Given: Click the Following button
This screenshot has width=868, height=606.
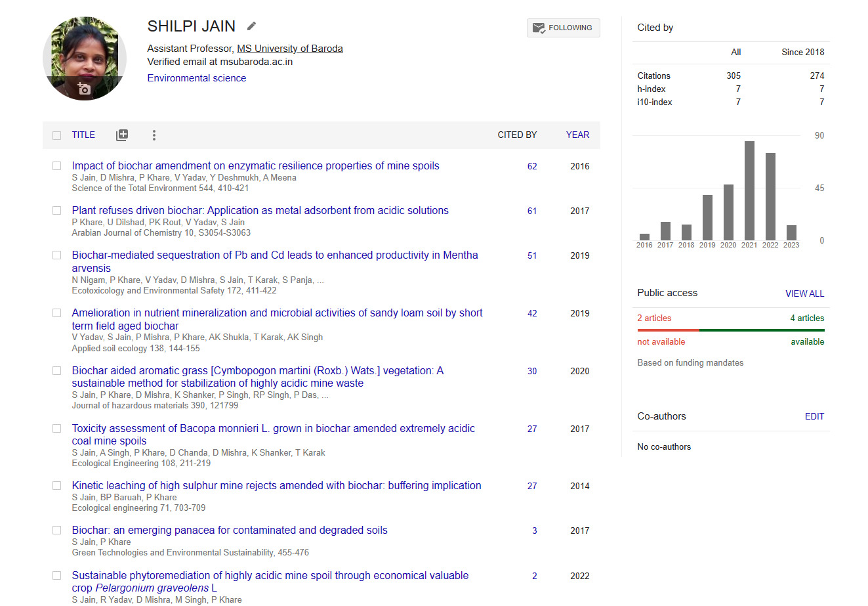Looking at the screenshot, I should point(563,28).
